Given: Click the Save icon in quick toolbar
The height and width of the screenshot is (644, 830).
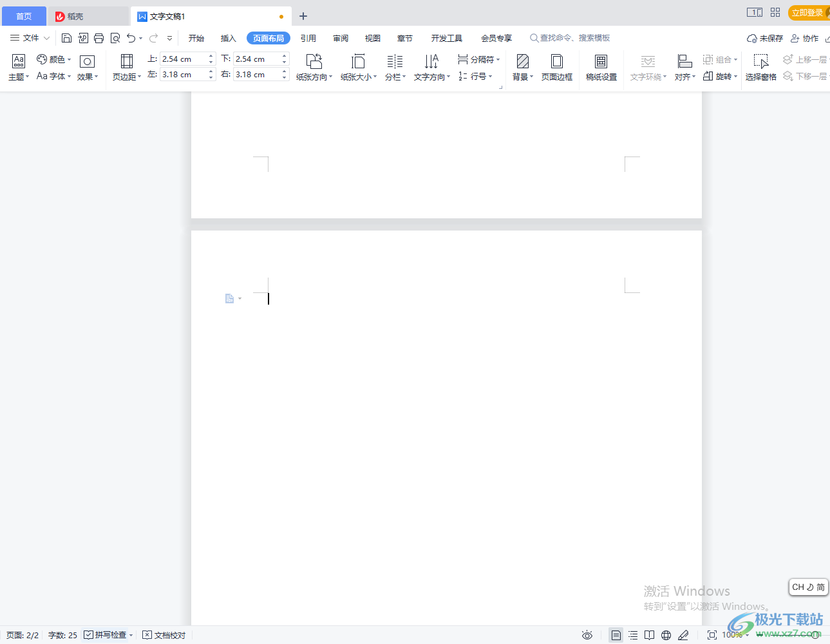Looking at the screenshot, I should tap(66, 38).
